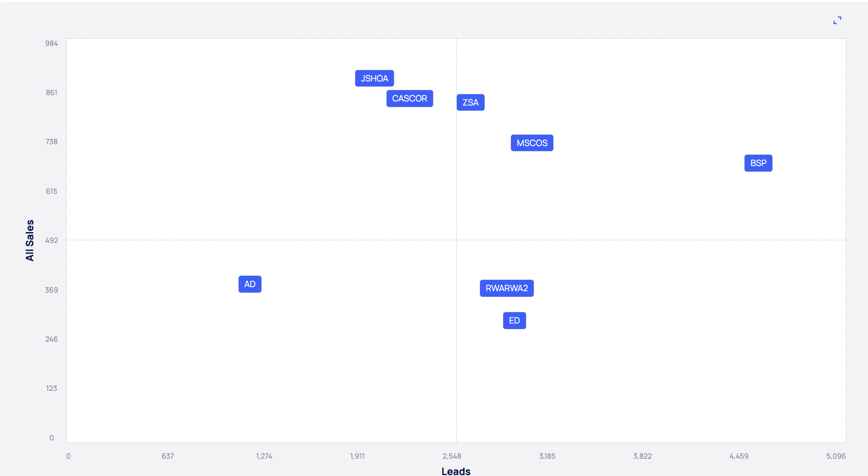Click the 4,459 Leads axis tick label
Image resolution: width=868 pixels, height=476 pixels.
coord(739,456)
